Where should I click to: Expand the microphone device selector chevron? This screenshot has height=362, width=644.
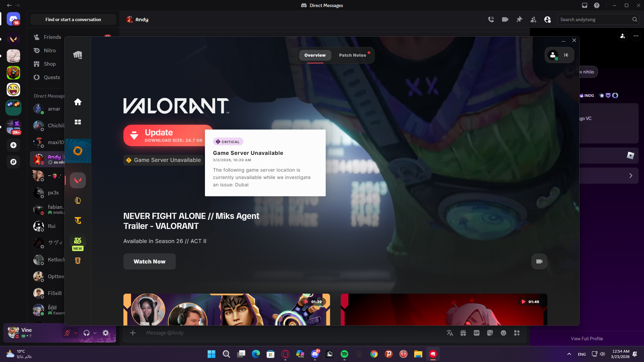pos(75,333)
